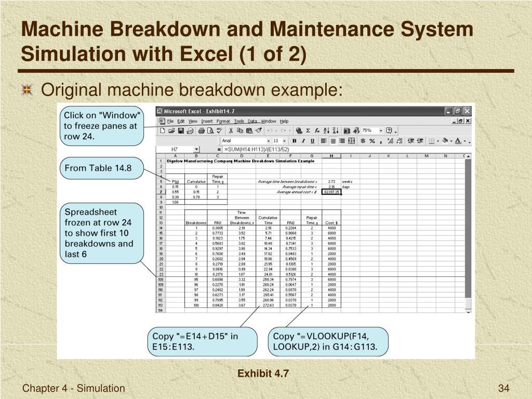Run the Spelling check tool

[x=220, y=130]
